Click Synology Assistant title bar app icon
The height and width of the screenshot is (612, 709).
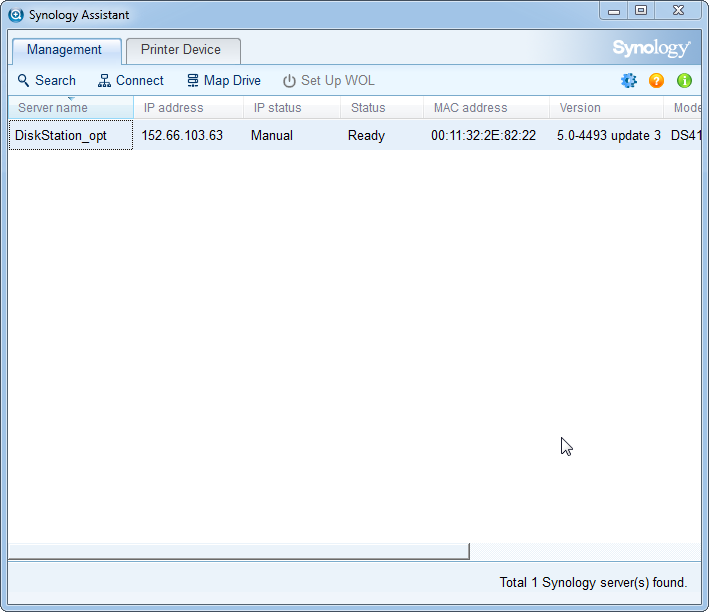pyautogui.click(x=16, y=15)
